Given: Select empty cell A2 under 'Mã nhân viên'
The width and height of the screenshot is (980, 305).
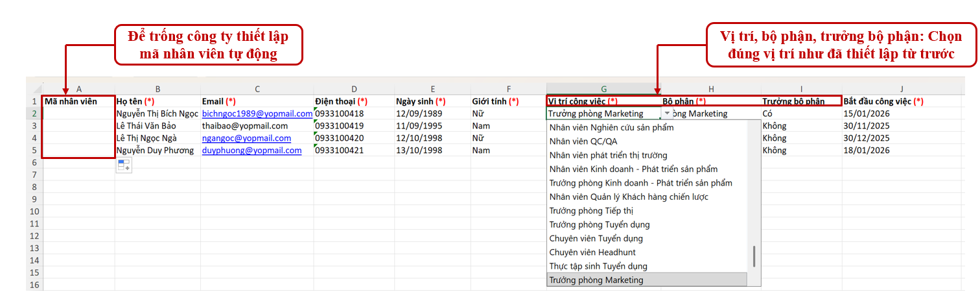Looking at the screenshot, I should 78,114.
